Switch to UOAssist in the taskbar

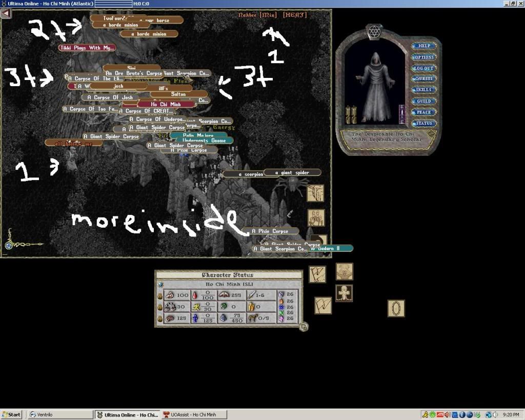[194, 415]
